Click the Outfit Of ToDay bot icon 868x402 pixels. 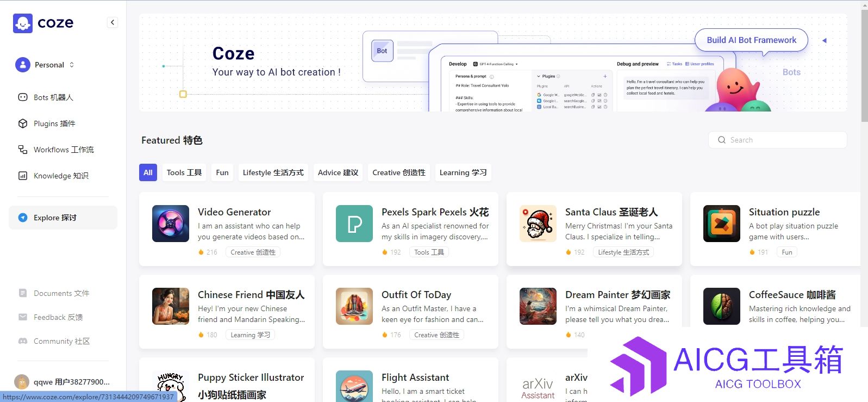point(354,306)
